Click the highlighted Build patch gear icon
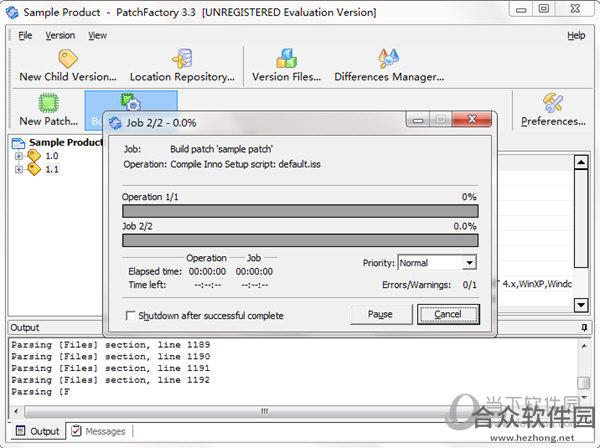This screenshot has height=448, width=600. coord(130,102)
